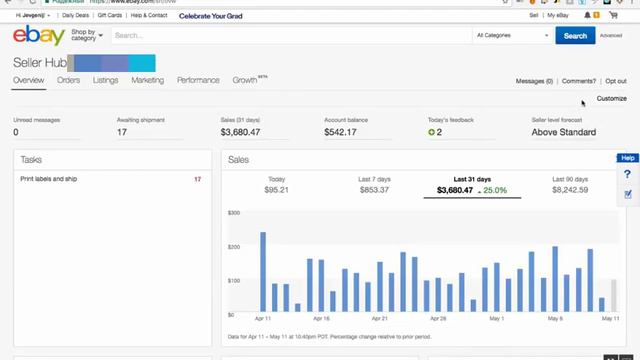Click the Above Standard seller level

point(564,132)
